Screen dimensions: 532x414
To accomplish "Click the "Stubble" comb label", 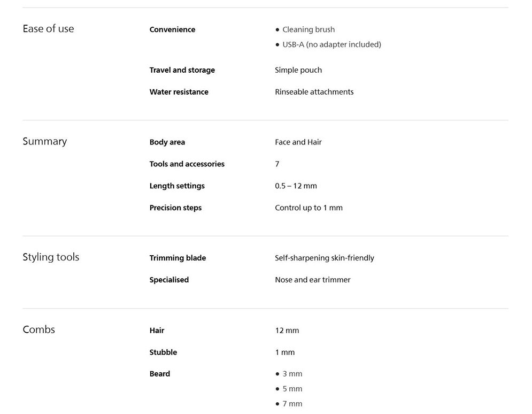I will (163, 352).
